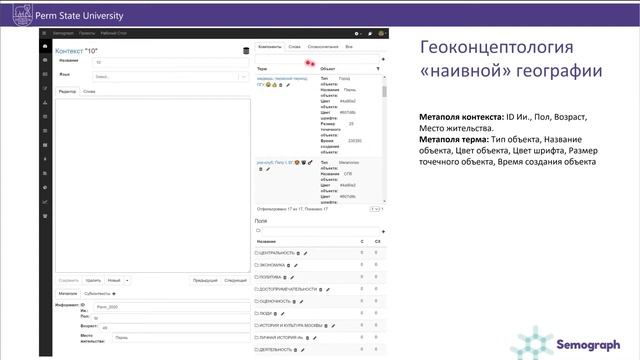Expand the ДЕЯТЕЛЬНОСТЬ folder

point(257,350)
